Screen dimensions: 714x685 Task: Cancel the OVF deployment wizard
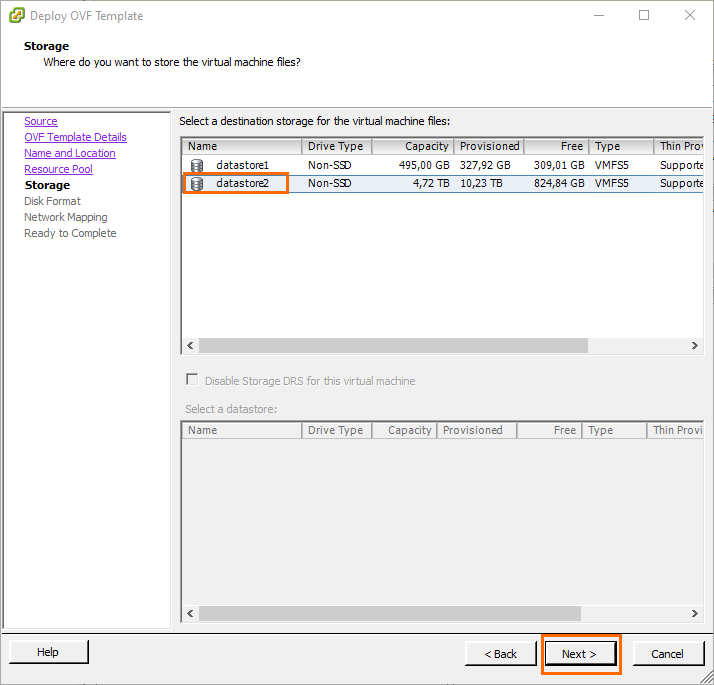[667, 654]
